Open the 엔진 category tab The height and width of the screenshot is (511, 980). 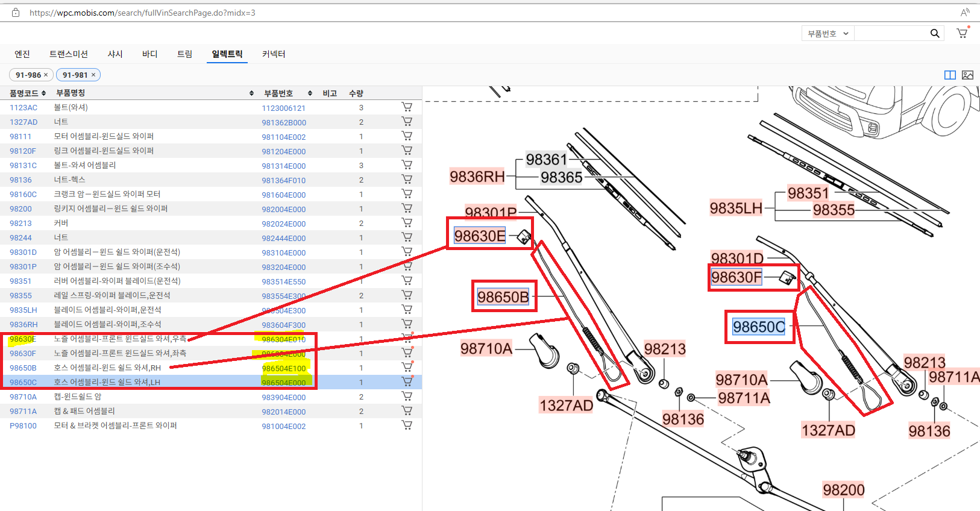pos(22,54)
